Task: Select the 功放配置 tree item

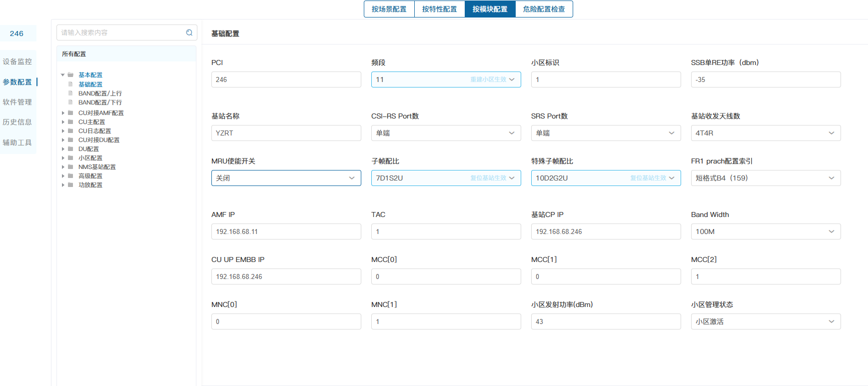Action: coord(90,185)
